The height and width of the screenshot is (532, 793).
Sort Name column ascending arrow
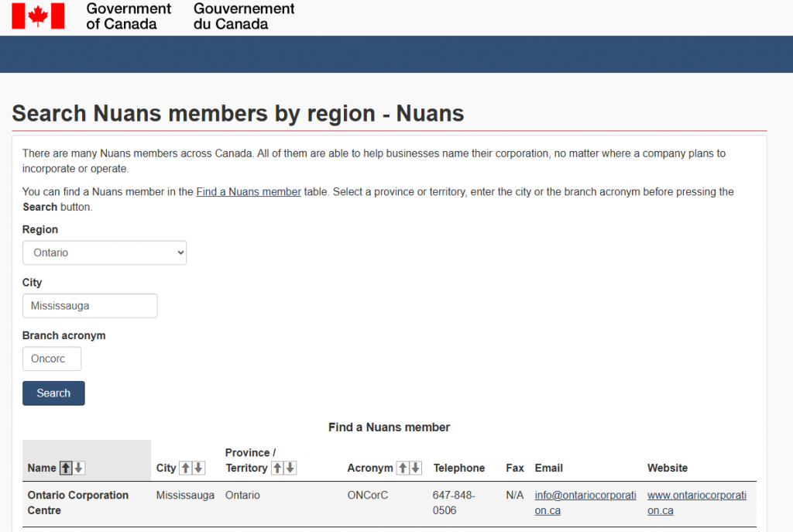(66, 468)
